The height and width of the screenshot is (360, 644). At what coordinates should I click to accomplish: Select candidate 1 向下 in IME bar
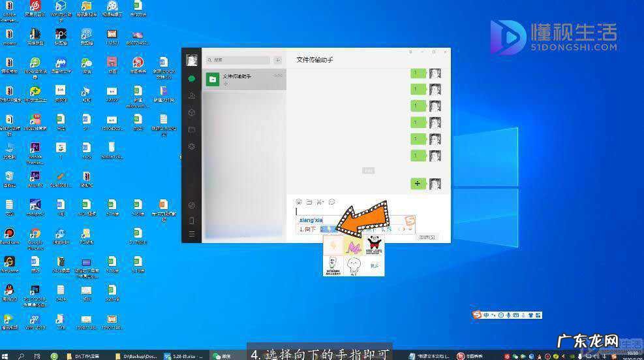pos(307,229)
